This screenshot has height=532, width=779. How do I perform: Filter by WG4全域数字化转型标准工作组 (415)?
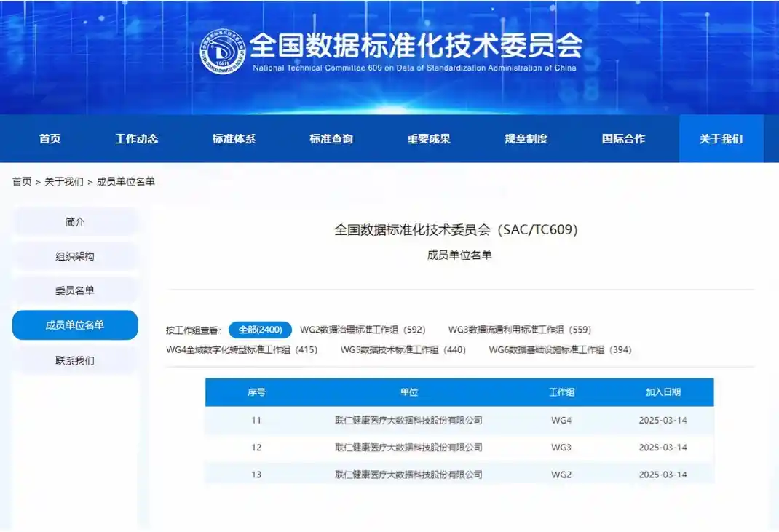tap(242, 350)
